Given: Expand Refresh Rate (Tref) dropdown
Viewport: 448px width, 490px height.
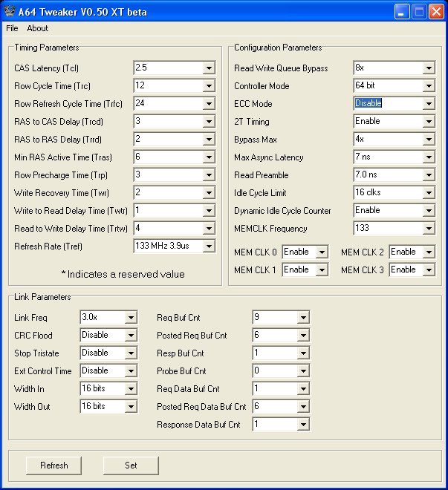Looking at the screenshot, I should coord(209,246).
